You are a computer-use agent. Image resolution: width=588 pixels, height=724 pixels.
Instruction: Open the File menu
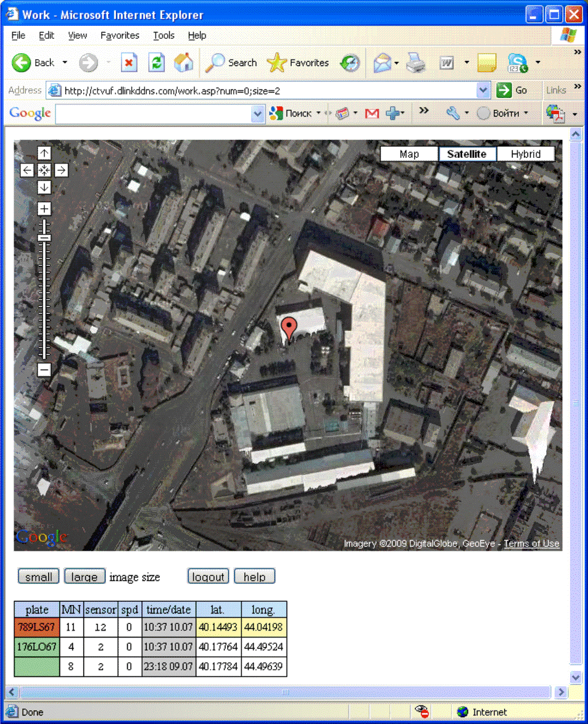tap(18, 36)
